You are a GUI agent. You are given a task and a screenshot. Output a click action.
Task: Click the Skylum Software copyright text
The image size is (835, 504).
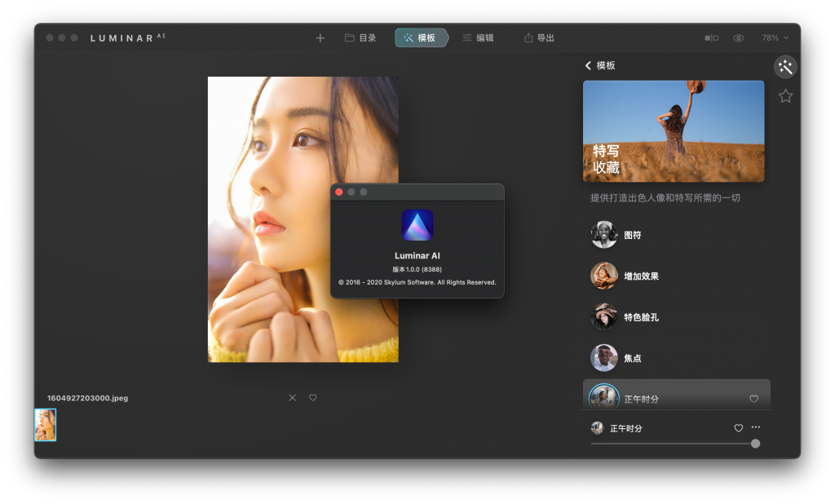point(417,282)
